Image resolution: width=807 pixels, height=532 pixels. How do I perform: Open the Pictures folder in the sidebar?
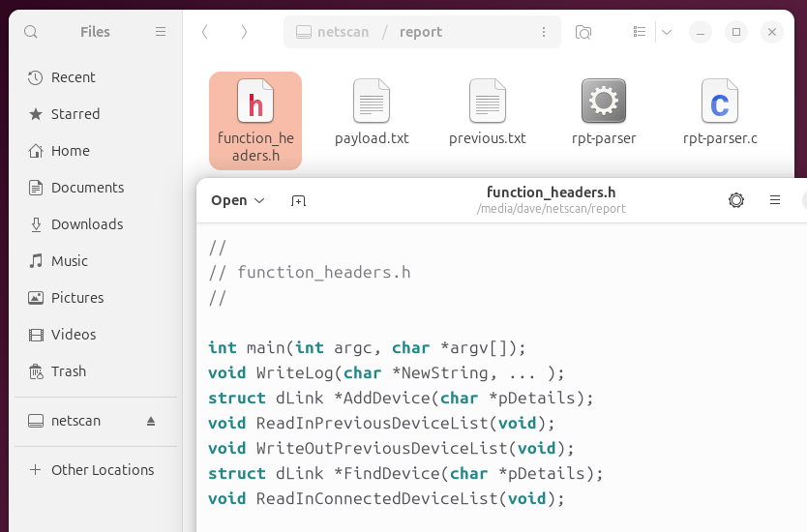96,298
